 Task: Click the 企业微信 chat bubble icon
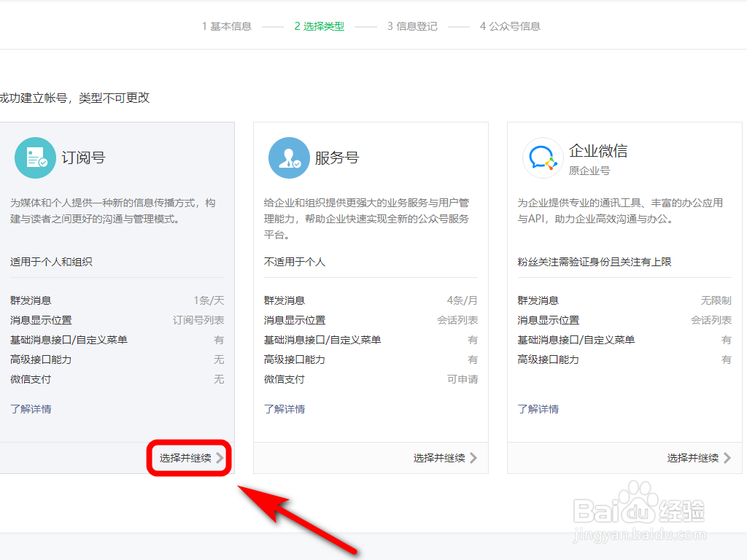coord(543,158)
